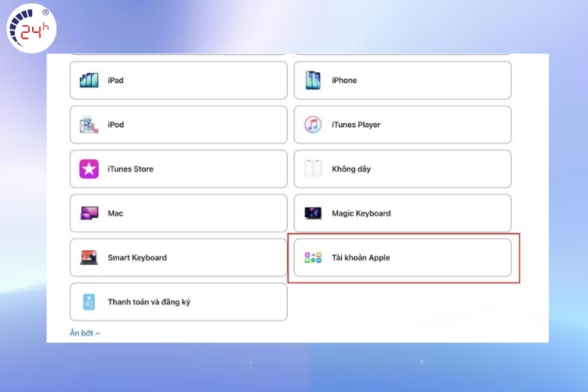Screen dimensions: 588x392
Task: Click the Tài khoản Apple apps icon
Action: (313, 257)
